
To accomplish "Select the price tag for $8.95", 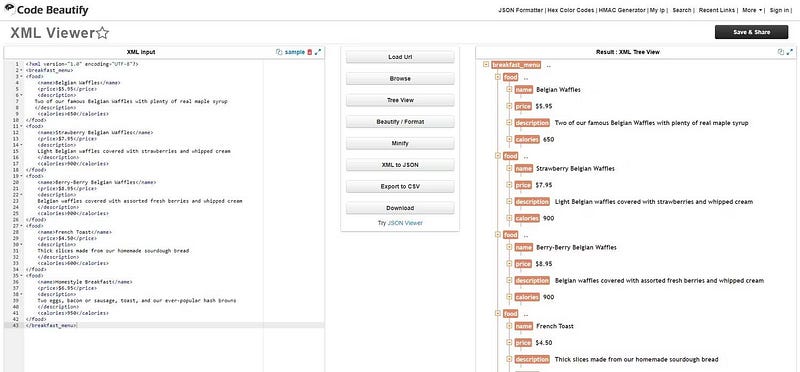I will [x=523, y=264].
